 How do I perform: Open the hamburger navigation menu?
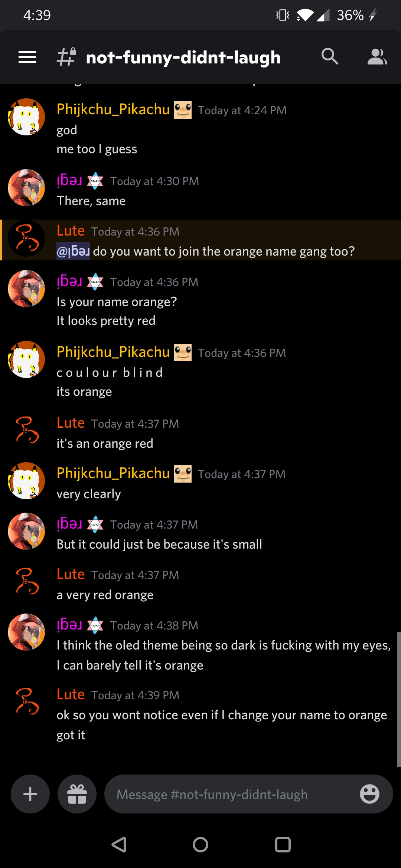[27, 57]
